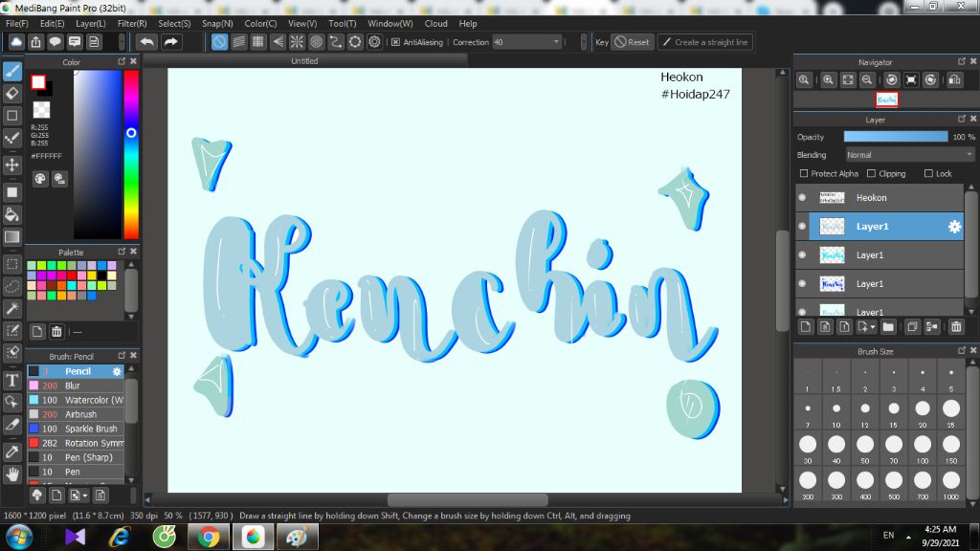Enable the Clipping checkbox
This screenshot has width=980, height=551.
tap(871, 174)
